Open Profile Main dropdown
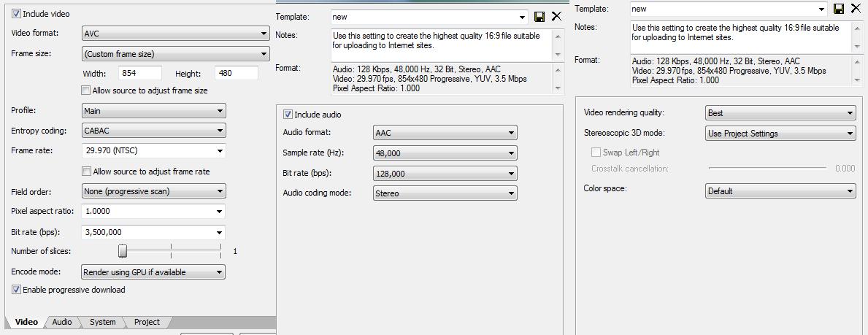The height and width of the screenshot is (335, 868). click(153, 111)
